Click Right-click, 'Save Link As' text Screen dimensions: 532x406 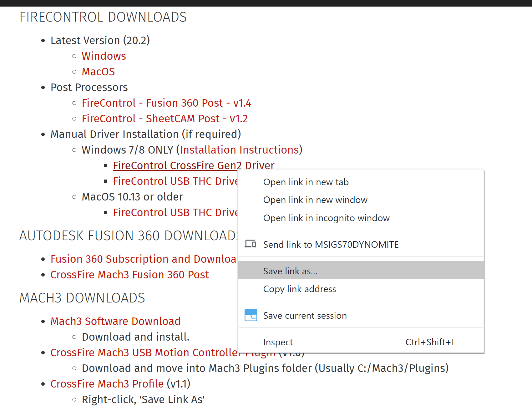[143, 399]
